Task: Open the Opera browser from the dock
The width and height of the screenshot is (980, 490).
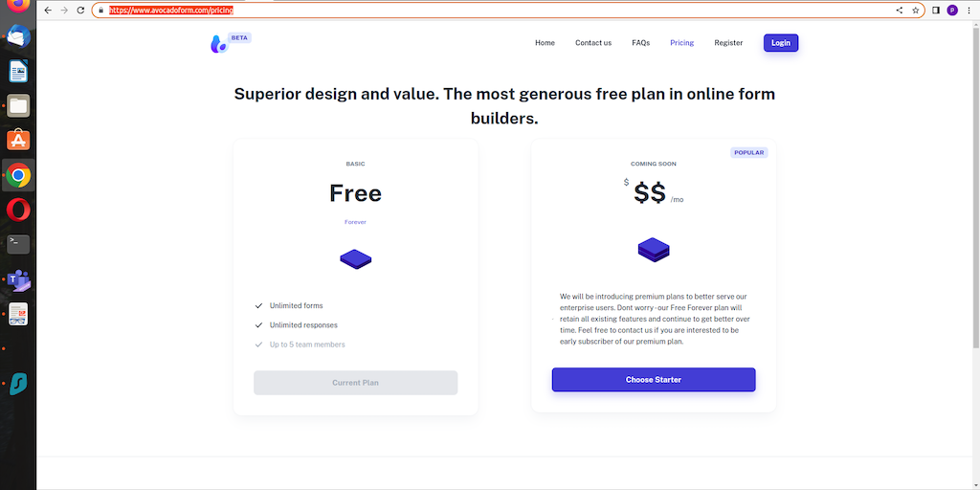Action: click(18, 210)
